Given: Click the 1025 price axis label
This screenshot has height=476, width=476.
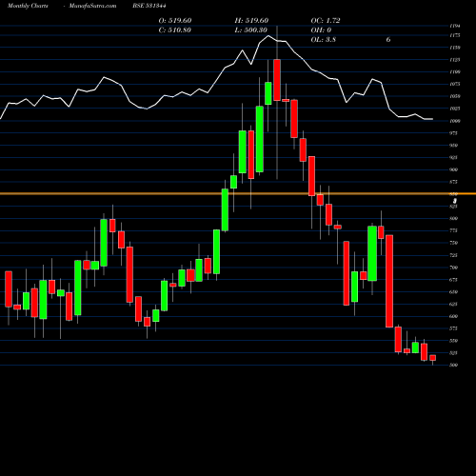Looking at the screenshot, I should [455, 109].
